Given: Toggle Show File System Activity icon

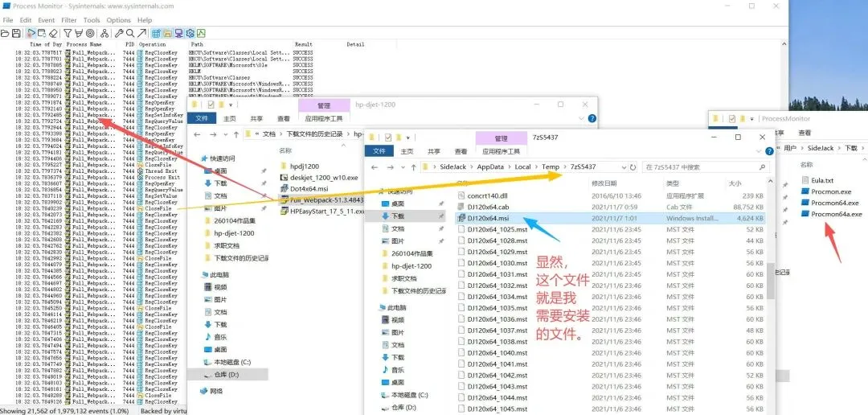Looking at the screenshot, I should coord(168,33).
